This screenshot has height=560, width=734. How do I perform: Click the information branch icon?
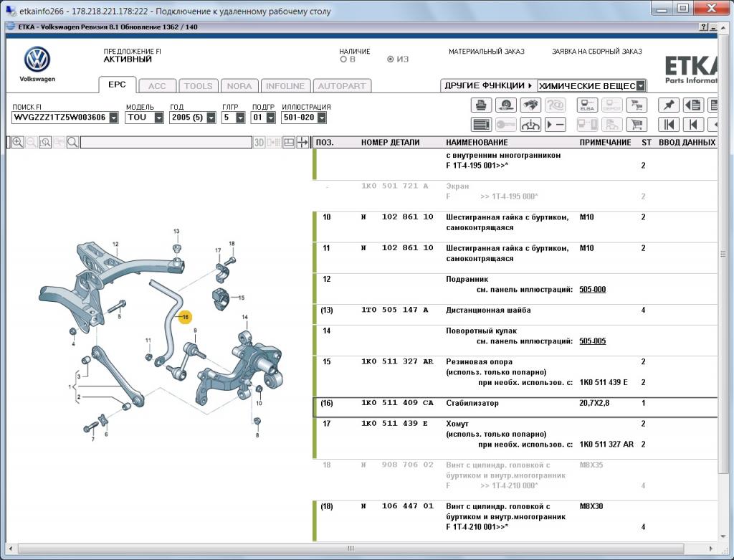pyautogui.click(x=530, y=125)
